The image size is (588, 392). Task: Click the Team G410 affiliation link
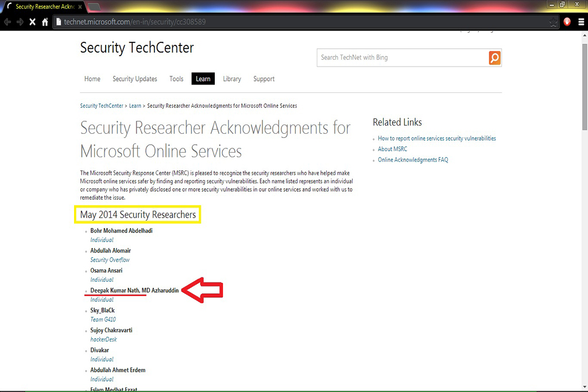pyautogui.click(x=103, y=319)
